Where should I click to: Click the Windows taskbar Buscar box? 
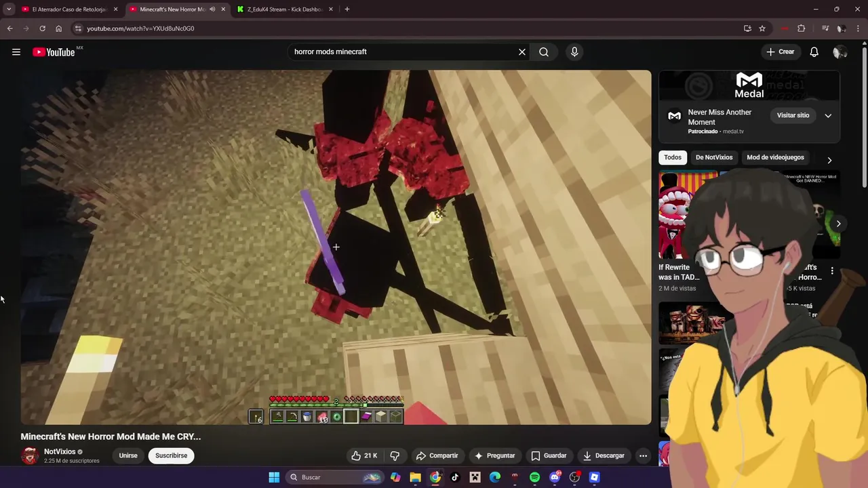(x=334, y=477)
